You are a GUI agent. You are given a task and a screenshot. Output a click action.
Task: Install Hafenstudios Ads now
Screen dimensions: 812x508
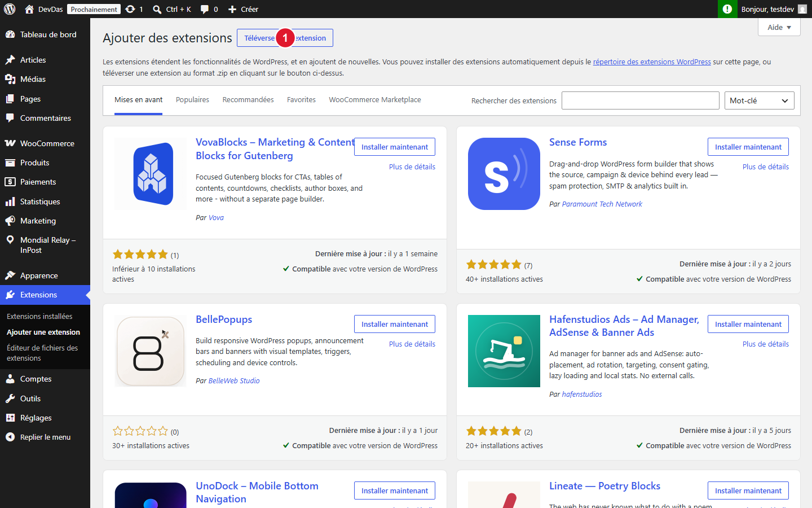tap(748, 324)
